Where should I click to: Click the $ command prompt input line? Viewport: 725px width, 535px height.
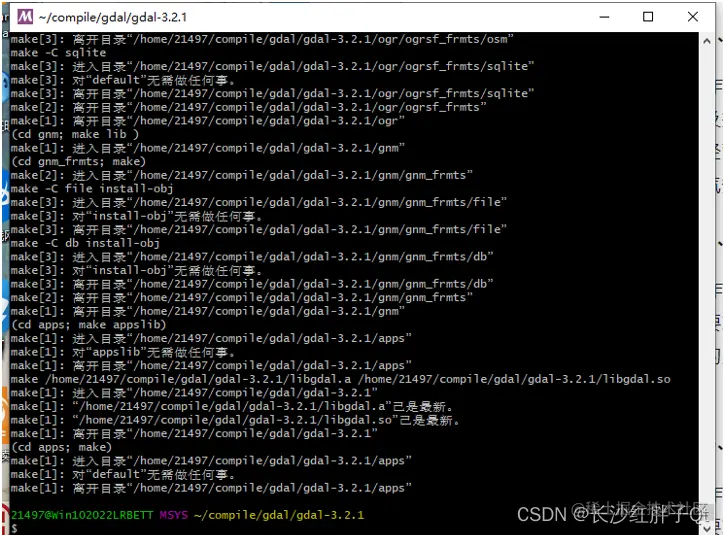point(14,528)
